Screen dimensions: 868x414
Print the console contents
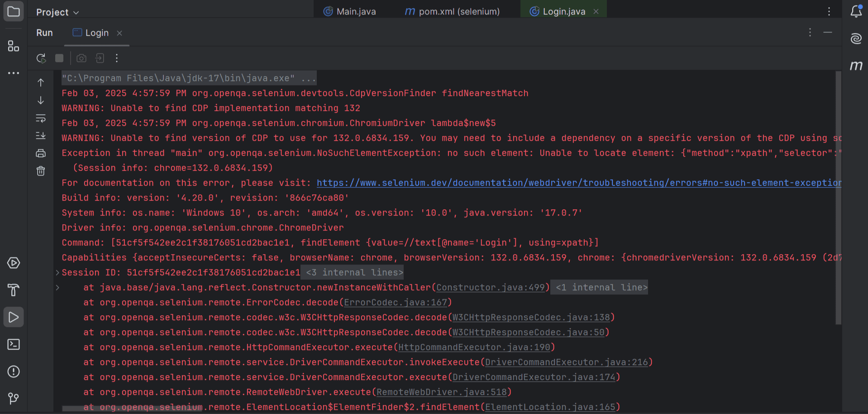point(41,153)
